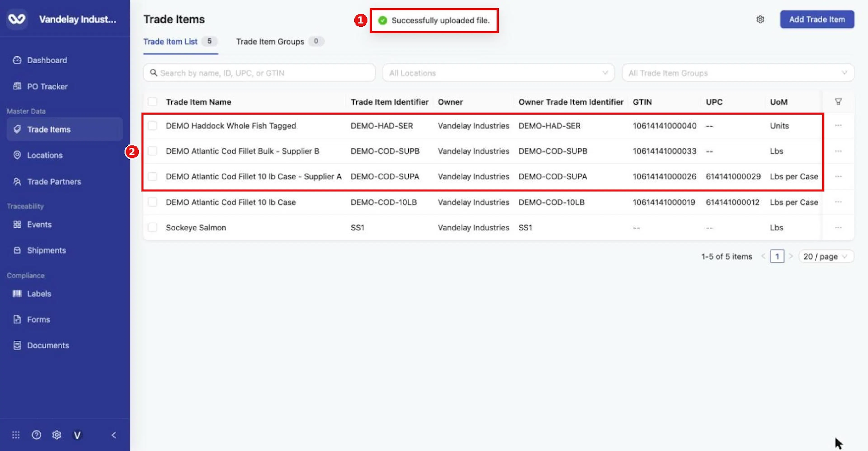Open more actions for DEMO-COD-SUPB row

point(838,151)
